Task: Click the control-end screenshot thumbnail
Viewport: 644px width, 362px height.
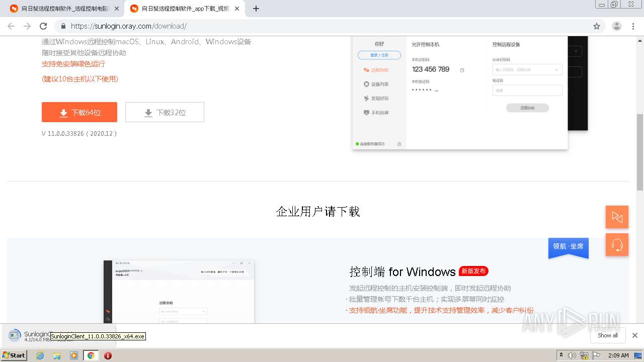Action: 179,292
